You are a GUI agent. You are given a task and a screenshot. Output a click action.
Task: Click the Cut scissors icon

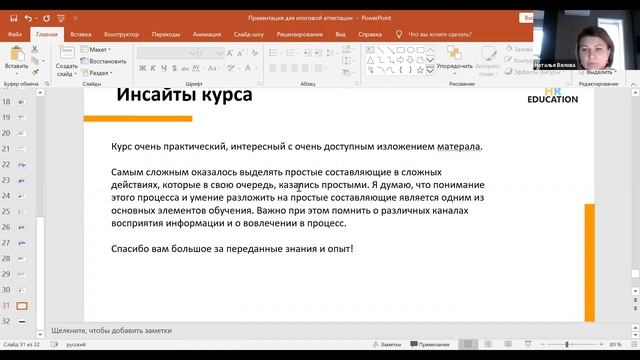[35, 49]
